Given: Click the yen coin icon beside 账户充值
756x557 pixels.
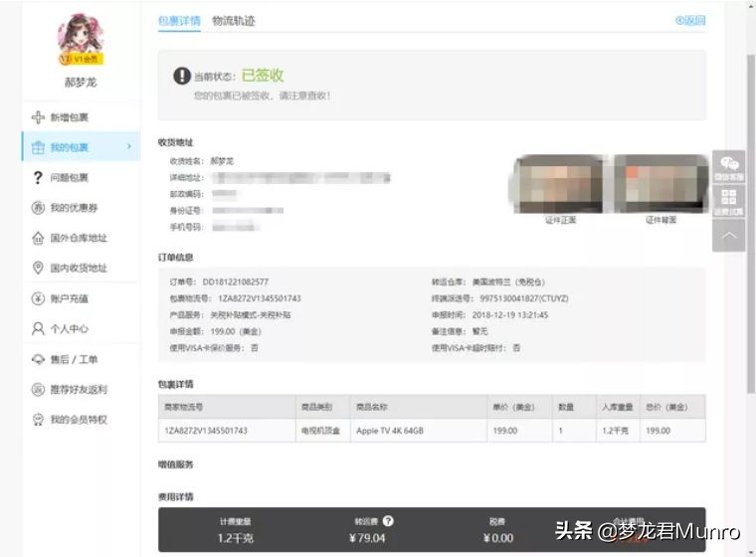Looking at the screenshot, I should point(38,298).
